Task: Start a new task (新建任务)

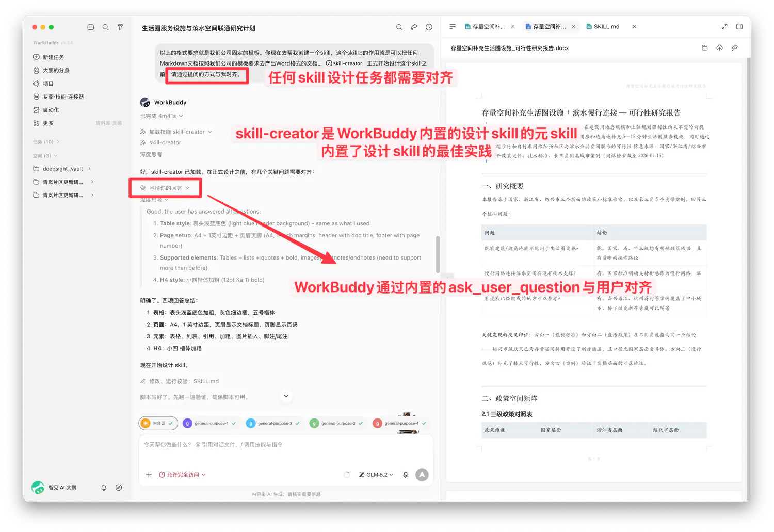Action: point(49,57)
